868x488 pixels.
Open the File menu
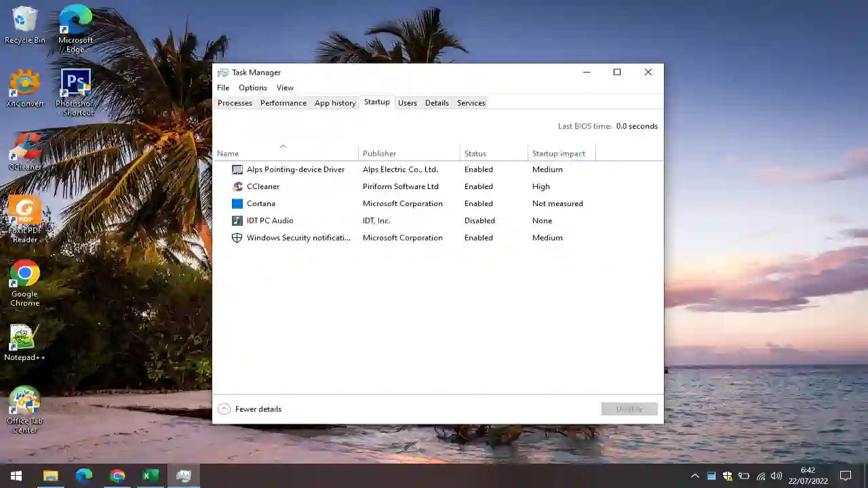[x=223, y=87]
